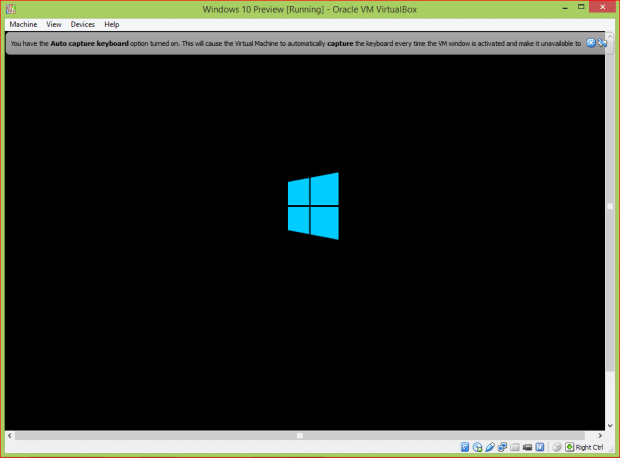Click the don't-show-again icon on notification bar
This screenshot has height=458, width=620.
[x=602, y=43]
